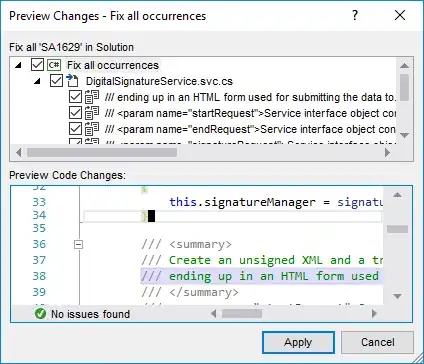Screen dimensions: 424x364
Task: Close the Preview Changes dialog
Action: 400,15
